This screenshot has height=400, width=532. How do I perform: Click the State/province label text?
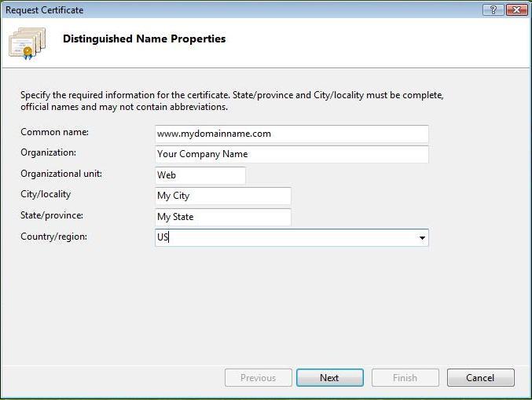coord(52,215)
